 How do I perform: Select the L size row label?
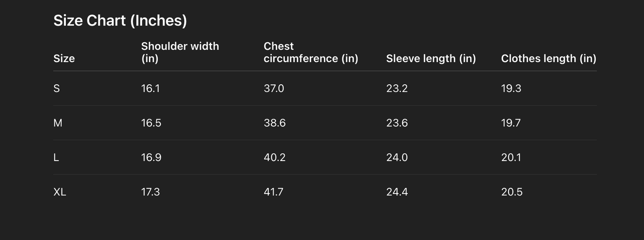pyautogui.click(x=56, y=157)
